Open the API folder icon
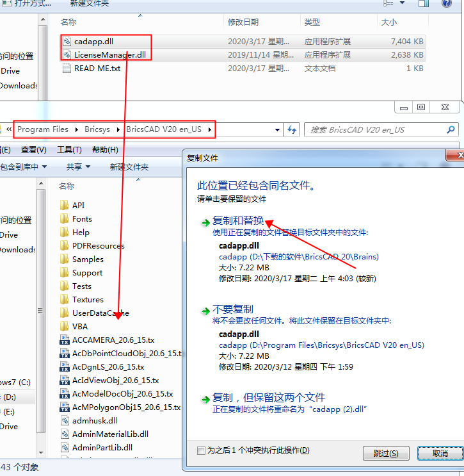464x476 pixels. click(x=64, y=205)
